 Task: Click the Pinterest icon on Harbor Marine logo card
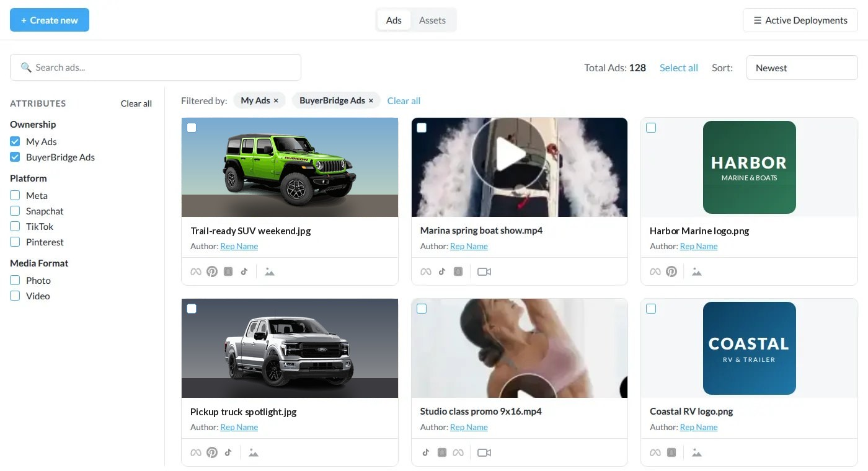click(671, 271)
